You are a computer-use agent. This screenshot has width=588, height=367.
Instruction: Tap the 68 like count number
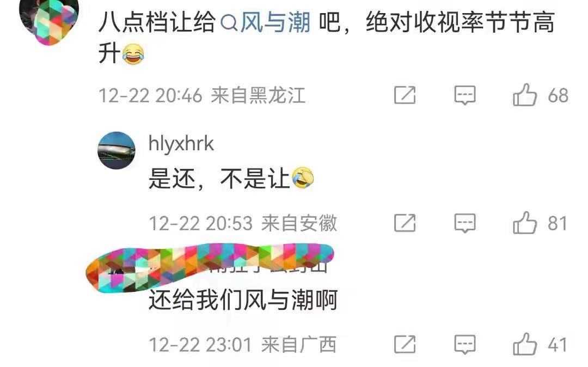tap(558, 96)
